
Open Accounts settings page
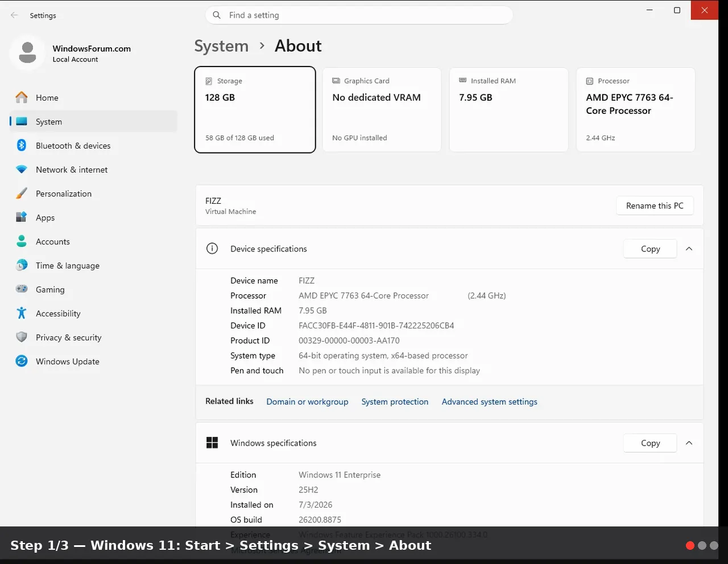pos(93,241)
